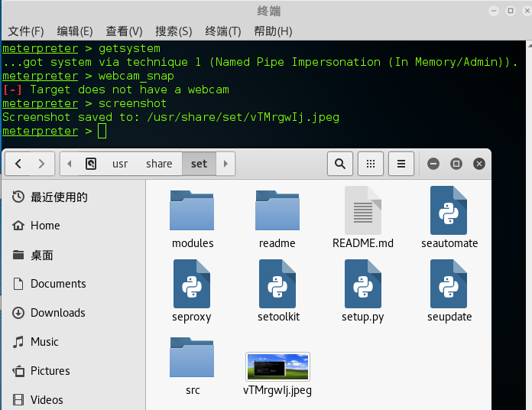Go forward in file manager
Viewport: 532px width, 410px height.
pos(42,164)
